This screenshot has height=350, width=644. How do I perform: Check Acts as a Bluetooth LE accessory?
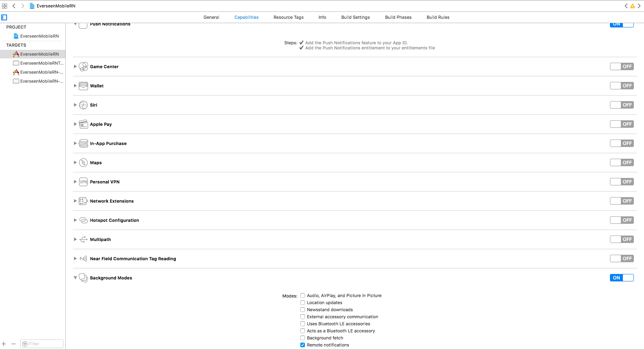click(x=303, y=331)
